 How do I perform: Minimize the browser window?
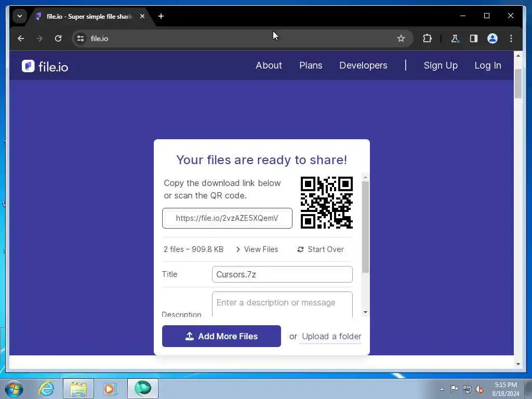[x=463, y=16]
